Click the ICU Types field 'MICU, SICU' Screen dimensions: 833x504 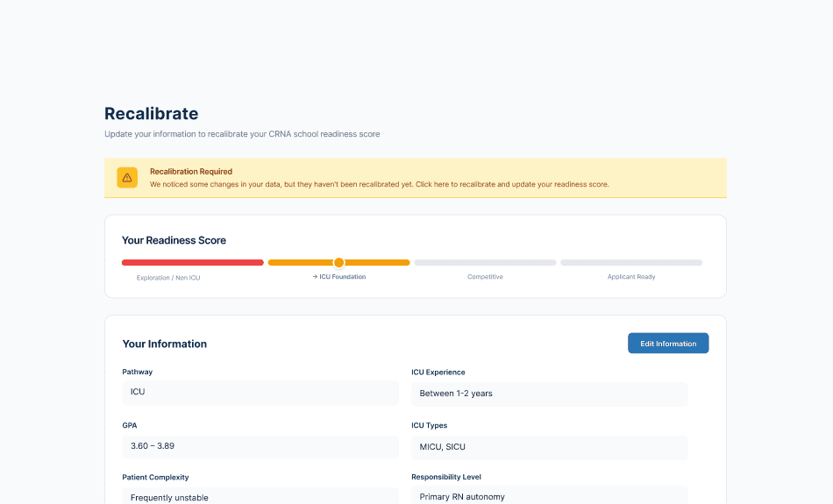(549, 448)
